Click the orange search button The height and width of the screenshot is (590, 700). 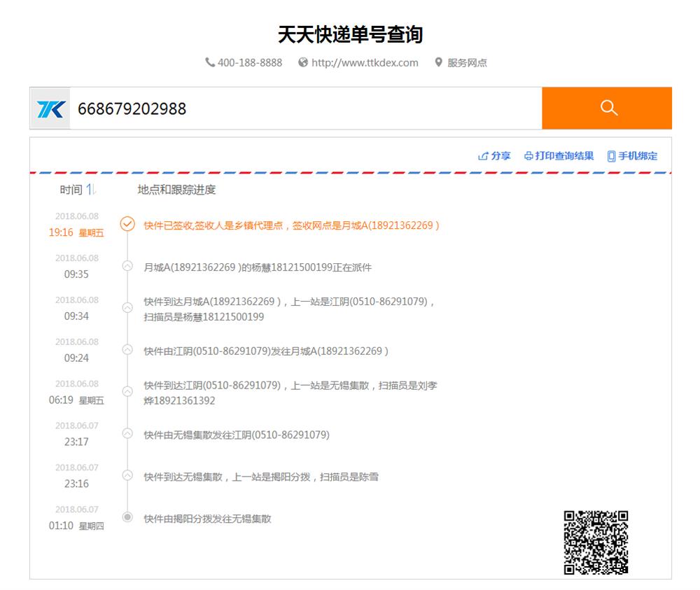pos(607,108)
